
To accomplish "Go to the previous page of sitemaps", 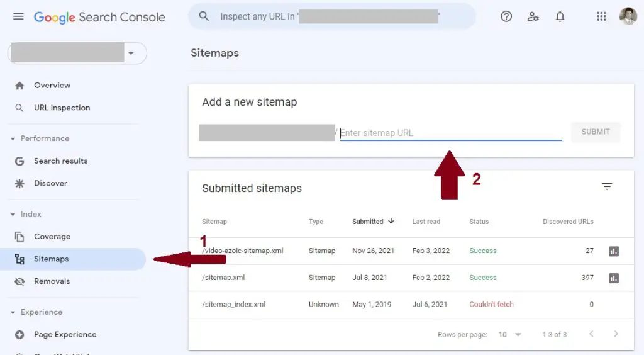I will (x=591, y=334).
